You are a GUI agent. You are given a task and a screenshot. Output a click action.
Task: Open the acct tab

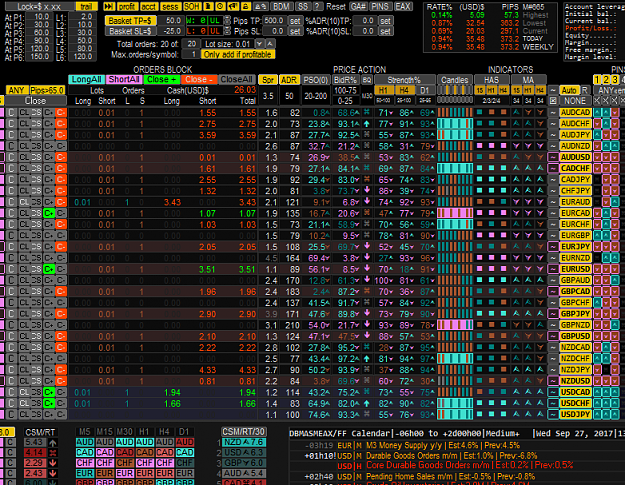(148, 6)
